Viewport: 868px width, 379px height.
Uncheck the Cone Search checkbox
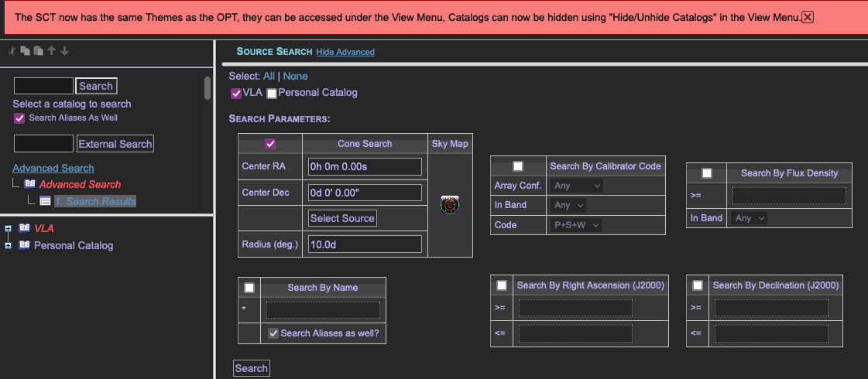270,144
